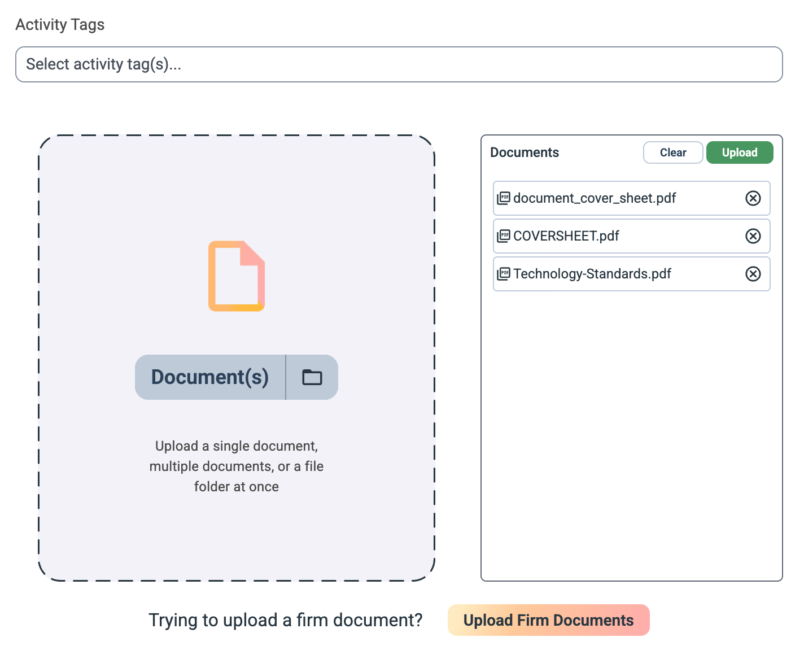
Task: Click the empty area of the Documents panel
Action: 632,435
